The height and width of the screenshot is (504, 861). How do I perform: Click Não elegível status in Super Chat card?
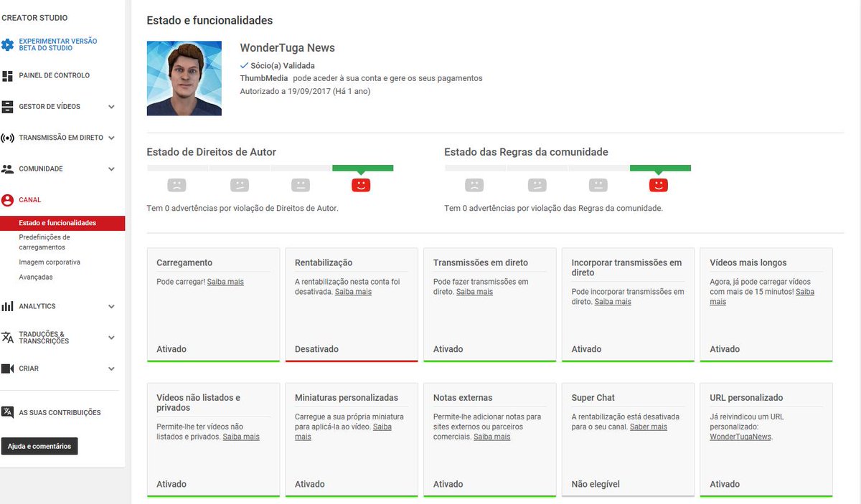[x=596, y=484]
